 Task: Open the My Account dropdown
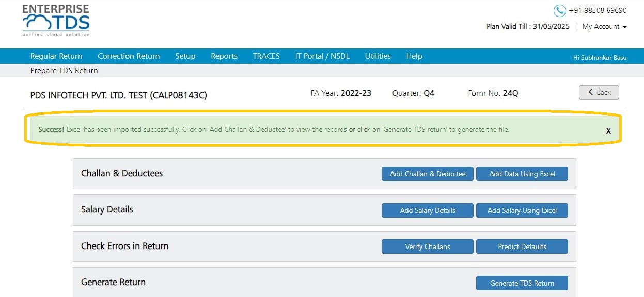pos(604,27)
